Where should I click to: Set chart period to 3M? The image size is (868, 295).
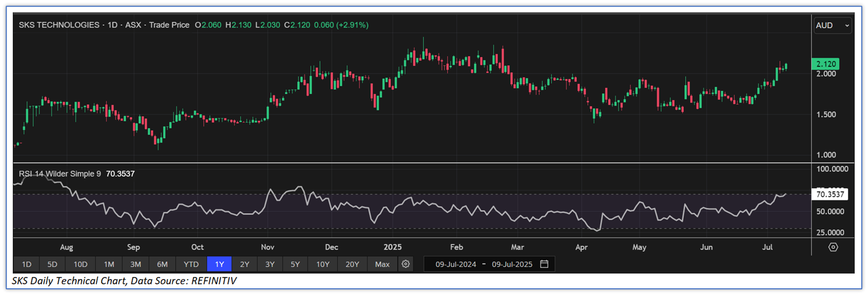click(x=135, y=264)
